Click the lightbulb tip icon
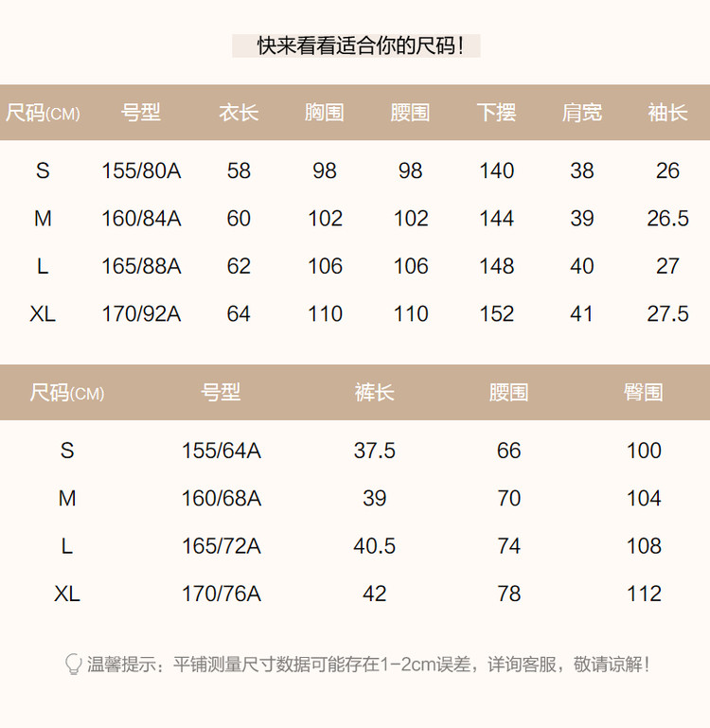This screenshot has width=710, height=728. pyautogui.click(x=73, y=664)
